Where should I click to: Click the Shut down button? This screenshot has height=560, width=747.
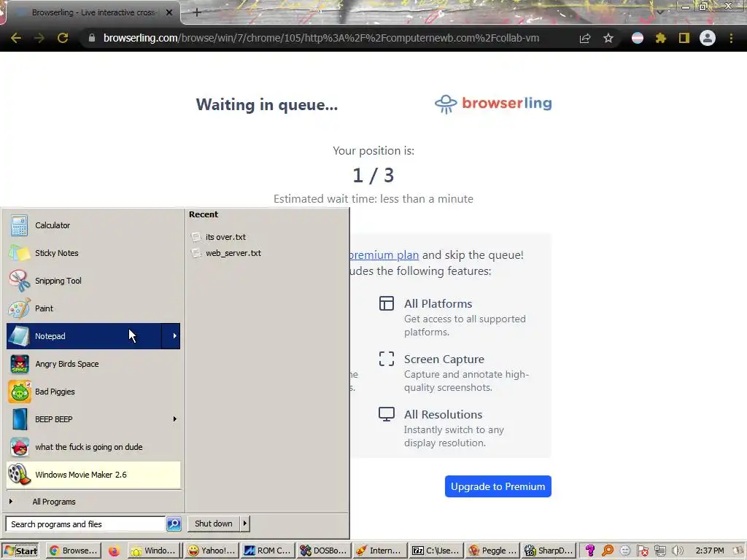click(214, 524)
